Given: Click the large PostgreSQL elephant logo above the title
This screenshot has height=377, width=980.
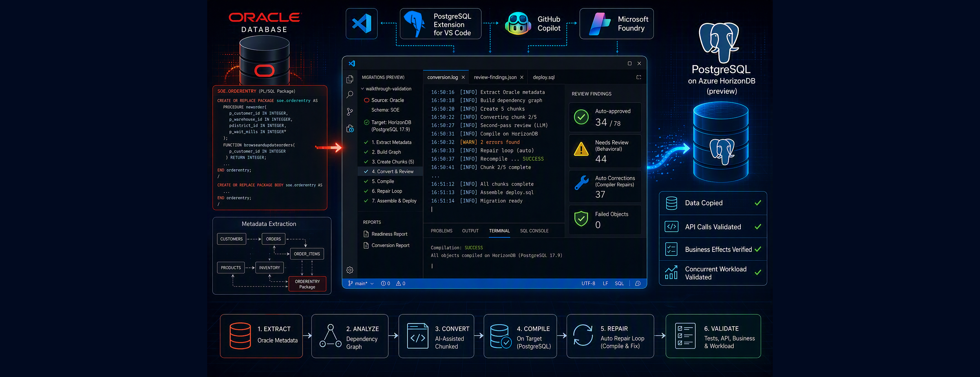Looking at the screenshot, I should click(x=719, y=43).
